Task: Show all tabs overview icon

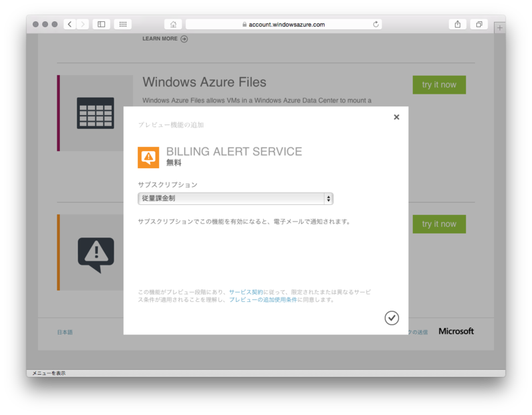Action: (479, 25)
